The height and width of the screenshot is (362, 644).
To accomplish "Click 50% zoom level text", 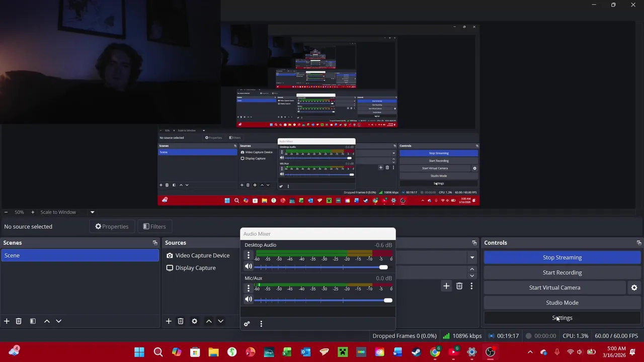I will [19, 212].
